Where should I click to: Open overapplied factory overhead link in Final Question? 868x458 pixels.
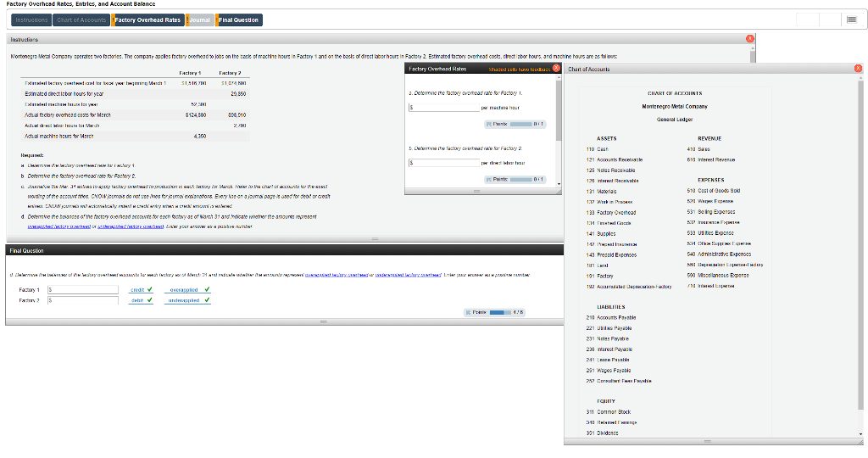(336, 275)
